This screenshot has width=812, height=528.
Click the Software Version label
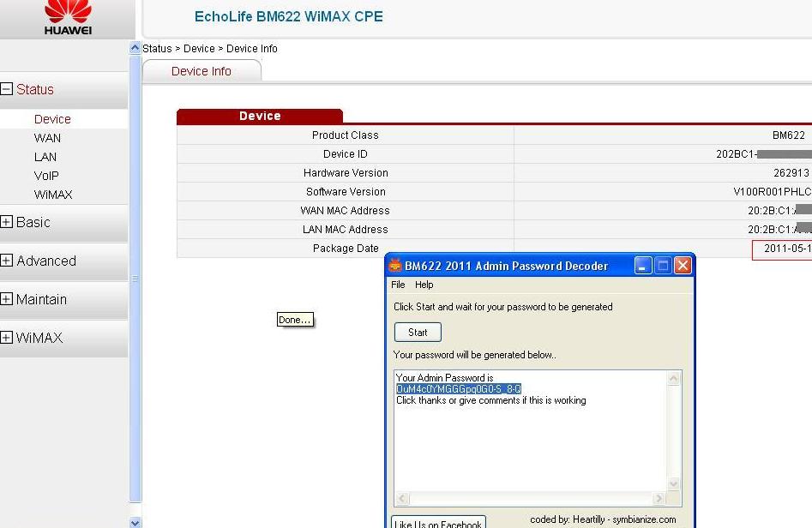click(x=346, y=191)
